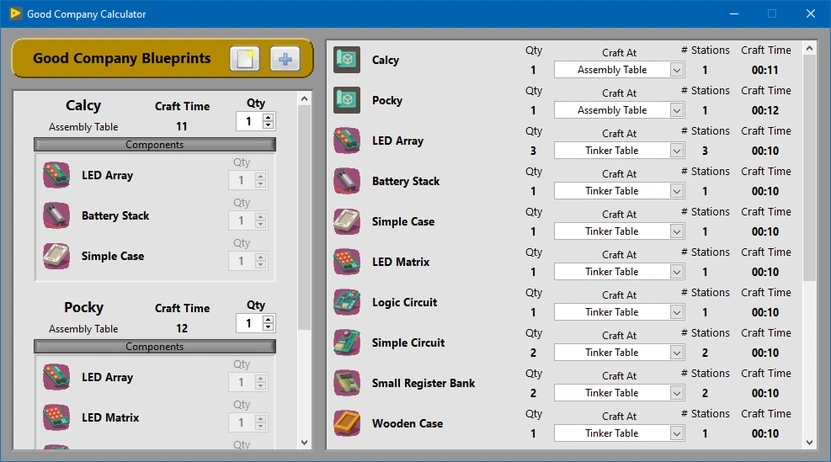Viewport: 831px width, 462px height.
Task: Open Craft At dropdown for Simple Case row
Action: (x=676, y=232)
